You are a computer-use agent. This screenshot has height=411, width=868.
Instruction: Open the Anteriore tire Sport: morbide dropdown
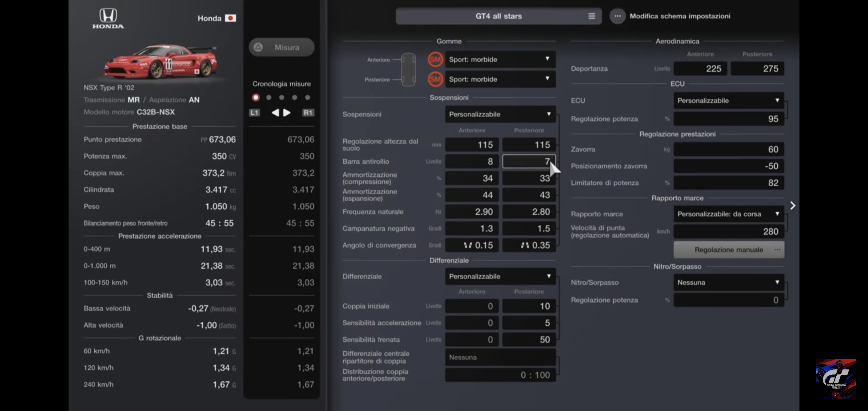500,60
